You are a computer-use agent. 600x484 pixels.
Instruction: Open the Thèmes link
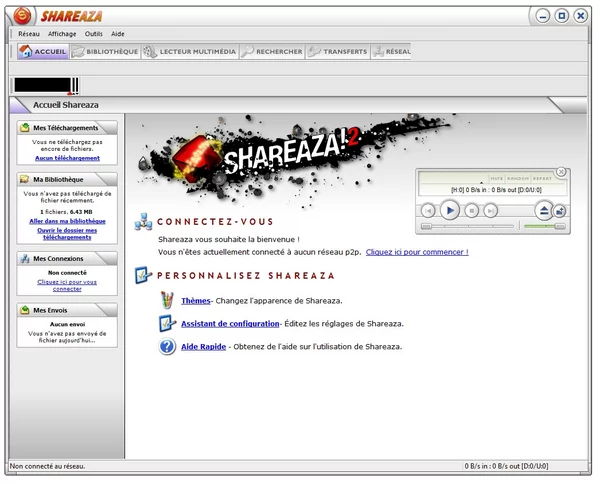pos(196,301)
